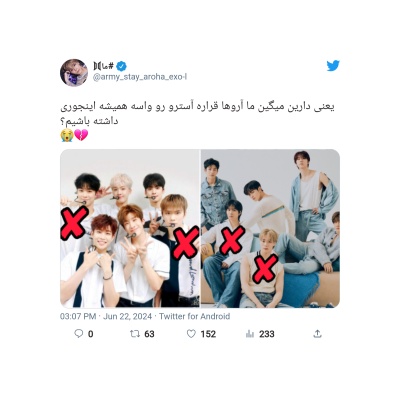This screenshot has height=400, width=400.
Task: Click the 03:07 PM timestamp
Action: click(x=78, y=316)
